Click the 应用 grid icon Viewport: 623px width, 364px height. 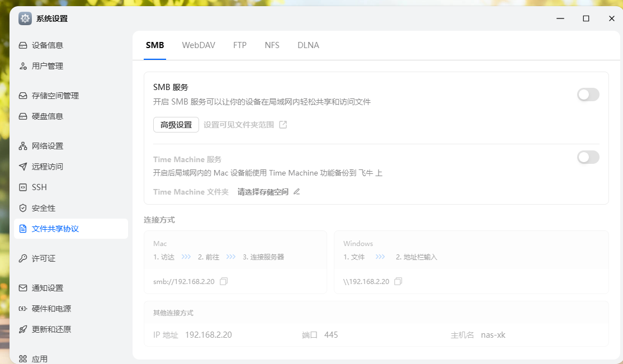click(23, 359)
